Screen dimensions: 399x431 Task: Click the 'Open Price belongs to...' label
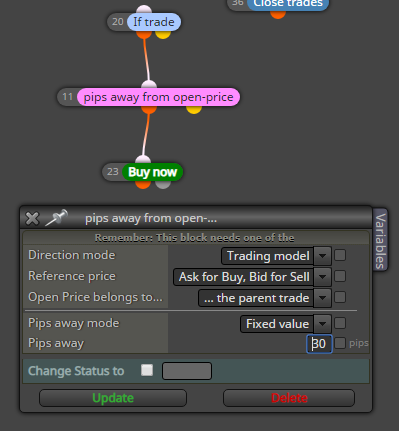click(x=95, y=297)
